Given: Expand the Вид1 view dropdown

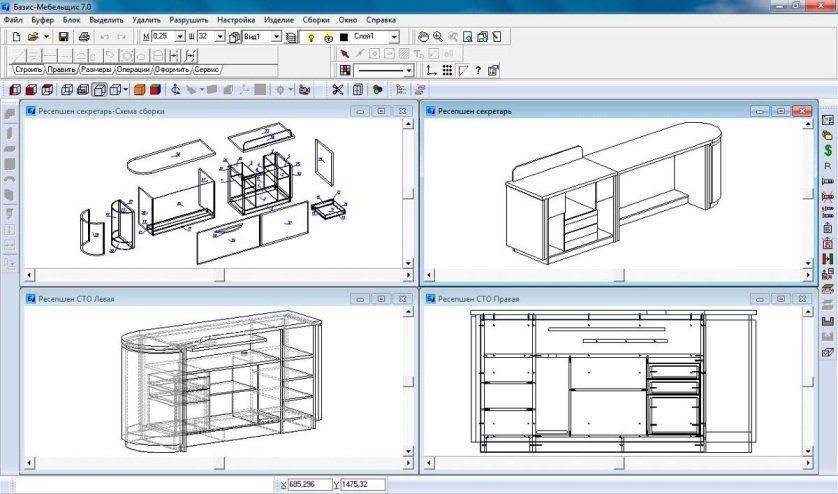Looking at the screenshot, I should (x=275, y=36).
